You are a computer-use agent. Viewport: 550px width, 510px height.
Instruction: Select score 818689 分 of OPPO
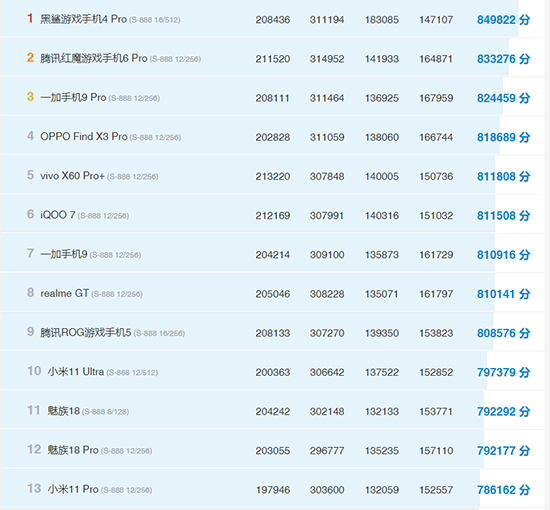pos(503,137)
